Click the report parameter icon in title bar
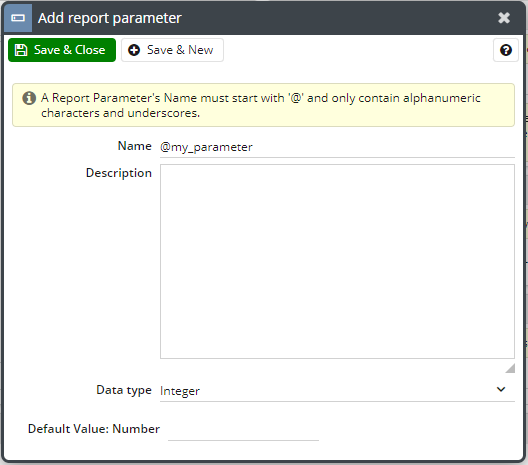 18,18
